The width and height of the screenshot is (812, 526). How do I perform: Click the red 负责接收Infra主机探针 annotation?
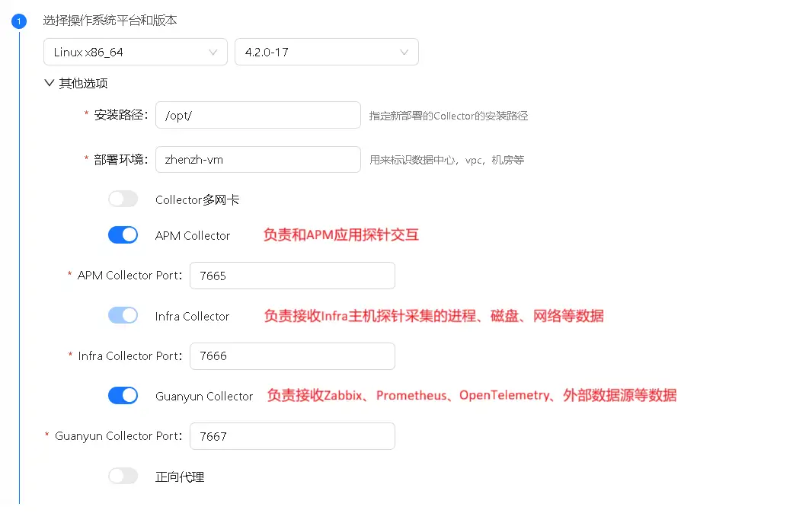click(433, 316)
